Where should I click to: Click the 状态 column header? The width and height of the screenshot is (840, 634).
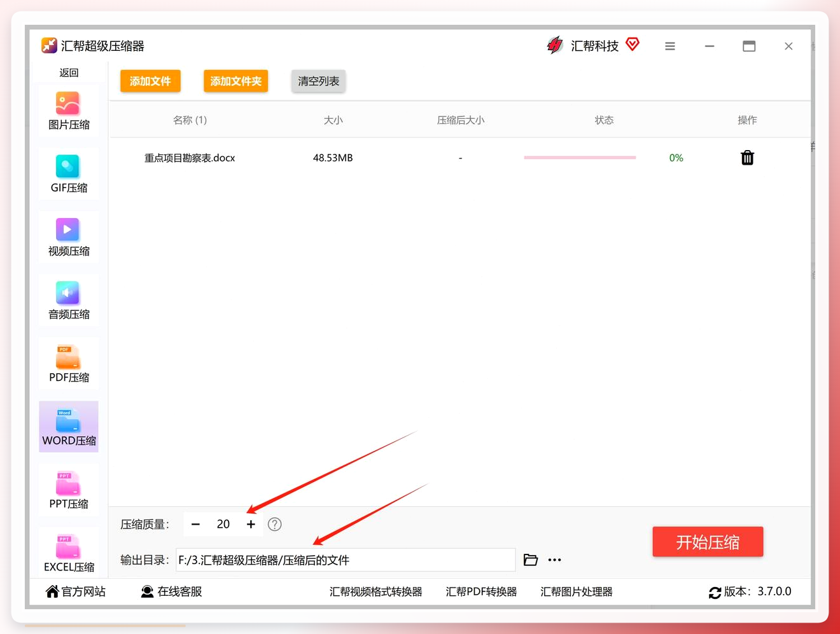click(604, 120)
